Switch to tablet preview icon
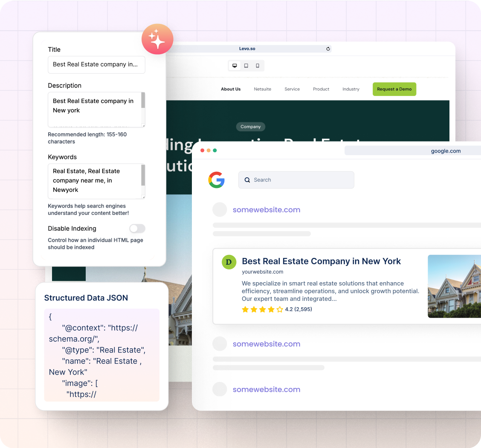 [246, 66]
